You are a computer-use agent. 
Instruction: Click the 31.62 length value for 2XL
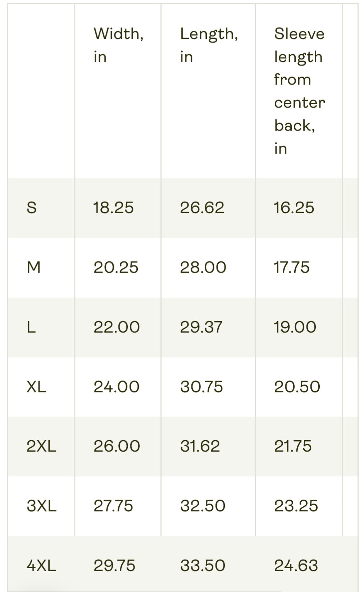pyautogui.click(x=200, y=446)
